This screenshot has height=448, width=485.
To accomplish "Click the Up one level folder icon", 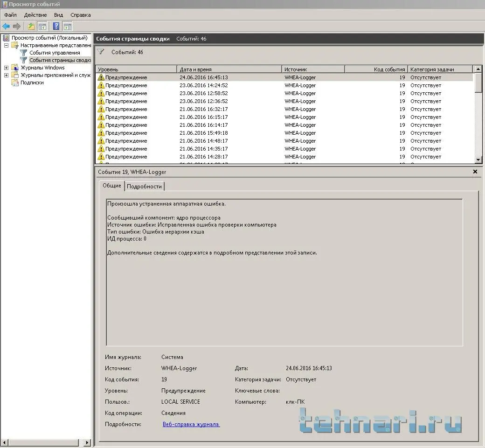I will tap(31, 26).
